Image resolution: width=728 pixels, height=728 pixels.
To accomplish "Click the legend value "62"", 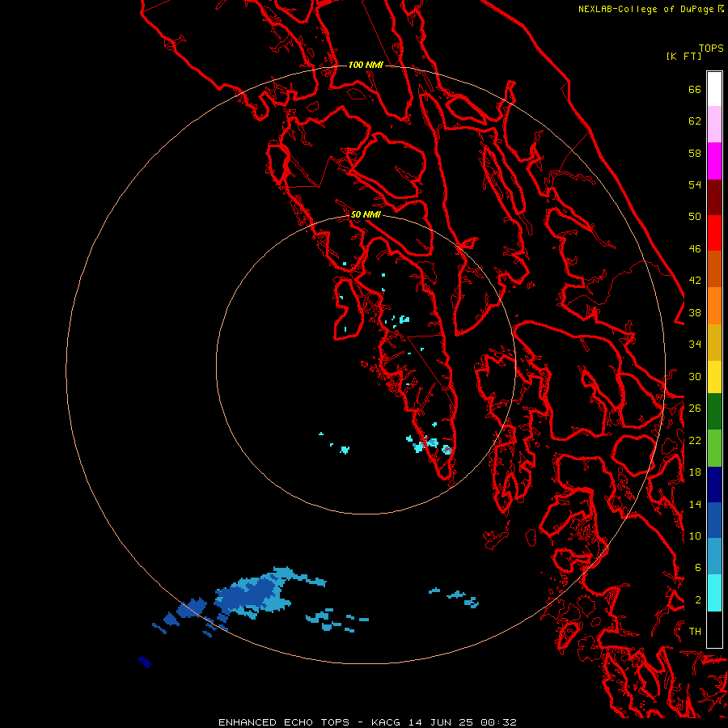I will tap(695, 121).
